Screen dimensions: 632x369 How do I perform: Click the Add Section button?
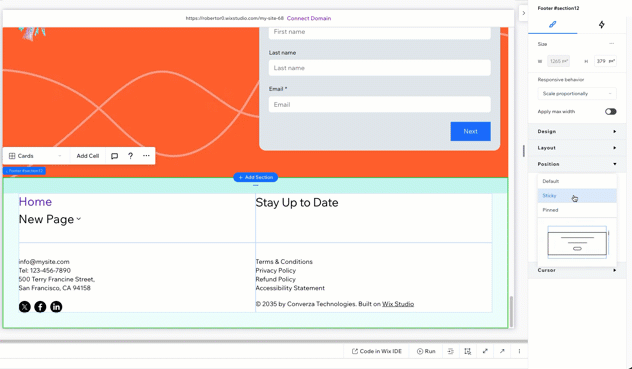coord(256,177)
